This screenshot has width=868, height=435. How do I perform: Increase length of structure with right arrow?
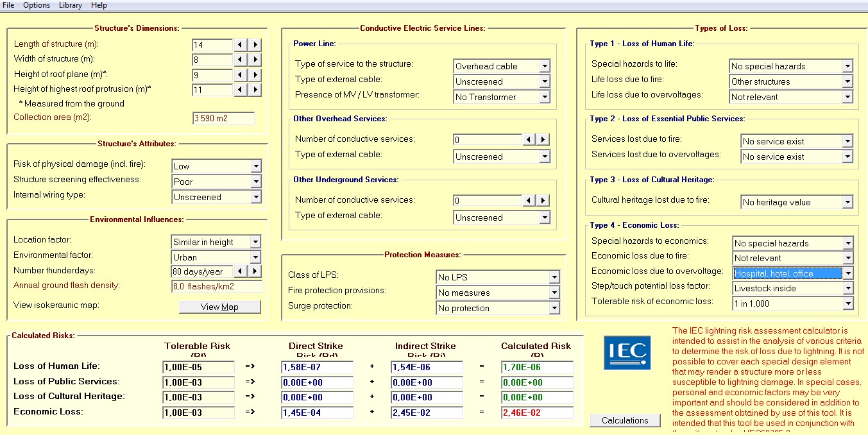click(x=255, y=45)
